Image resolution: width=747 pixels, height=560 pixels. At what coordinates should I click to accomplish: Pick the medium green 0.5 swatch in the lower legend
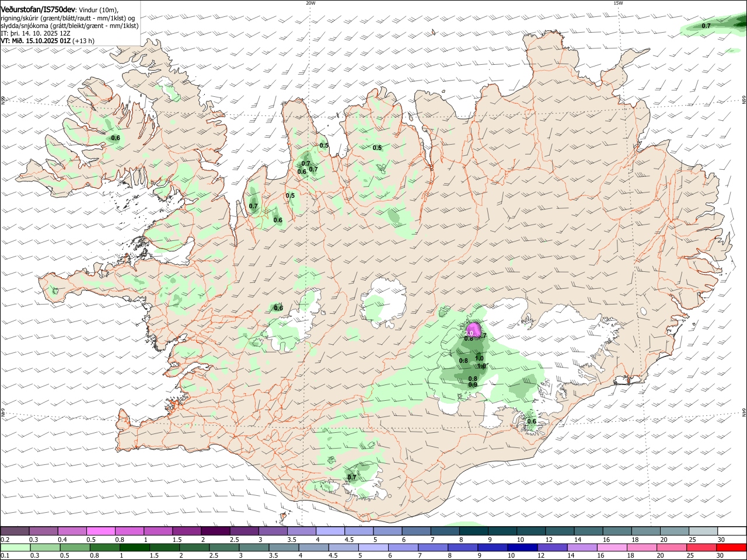coord(75,547)
